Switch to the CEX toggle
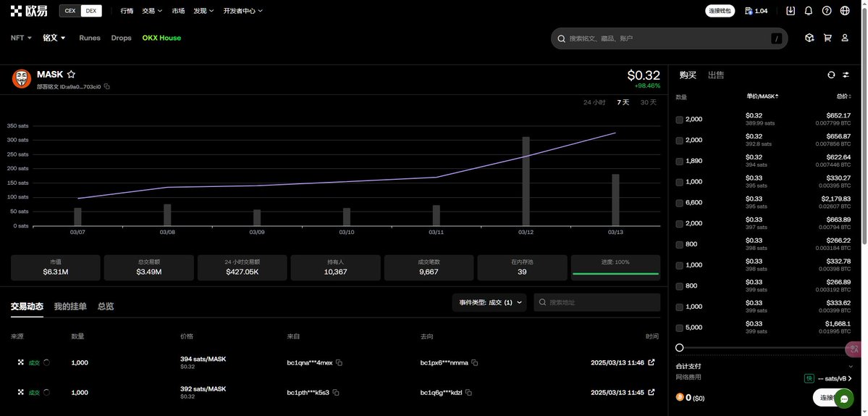 70,11
